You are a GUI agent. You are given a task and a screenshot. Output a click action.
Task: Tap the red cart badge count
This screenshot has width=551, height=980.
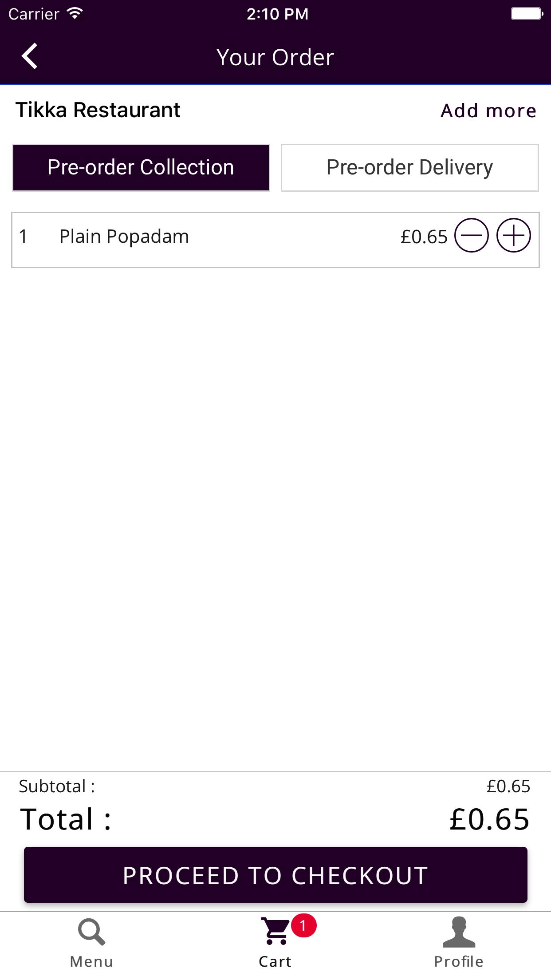point(303,926)
